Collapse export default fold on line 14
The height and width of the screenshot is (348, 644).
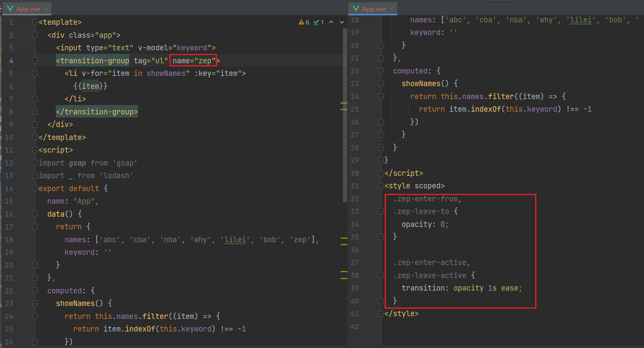tap(35, 188)
